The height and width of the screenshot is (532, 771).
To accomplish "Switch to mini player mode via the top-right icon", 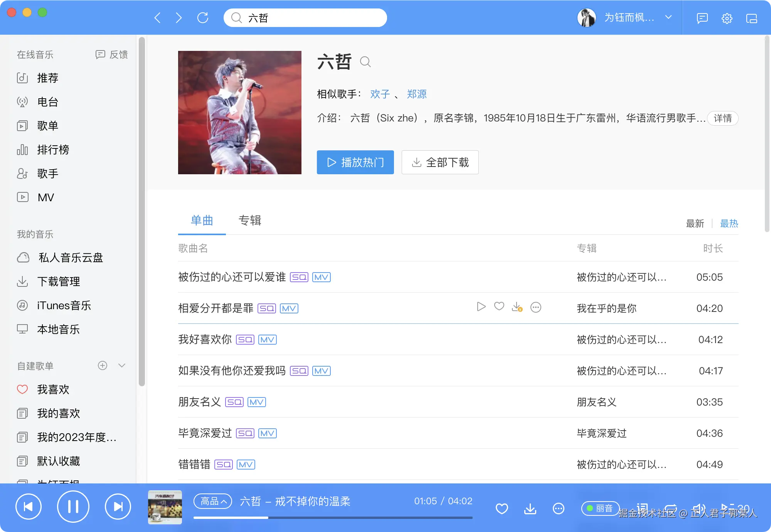I will tap(752, 18).
